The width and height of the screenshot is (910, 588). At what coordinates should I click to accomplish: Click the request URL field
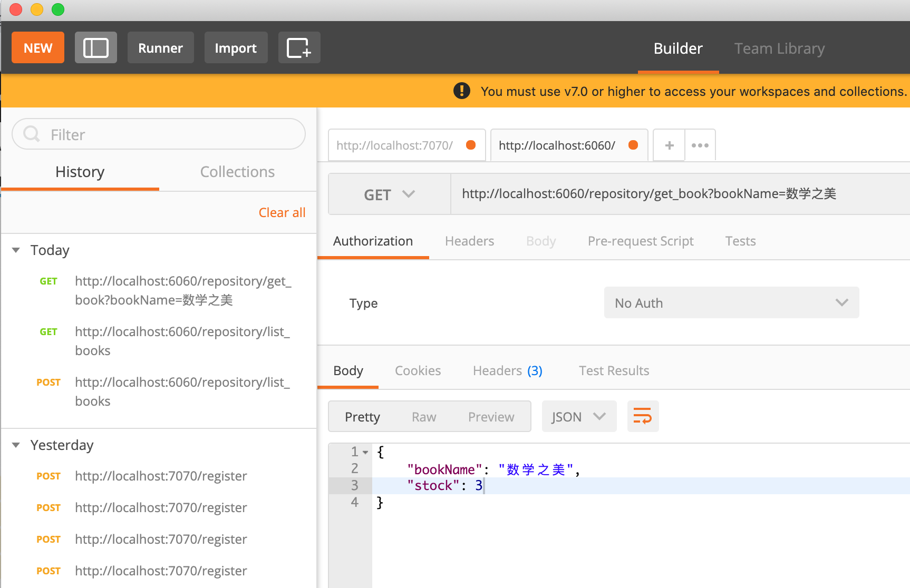(x=680, y=194)
